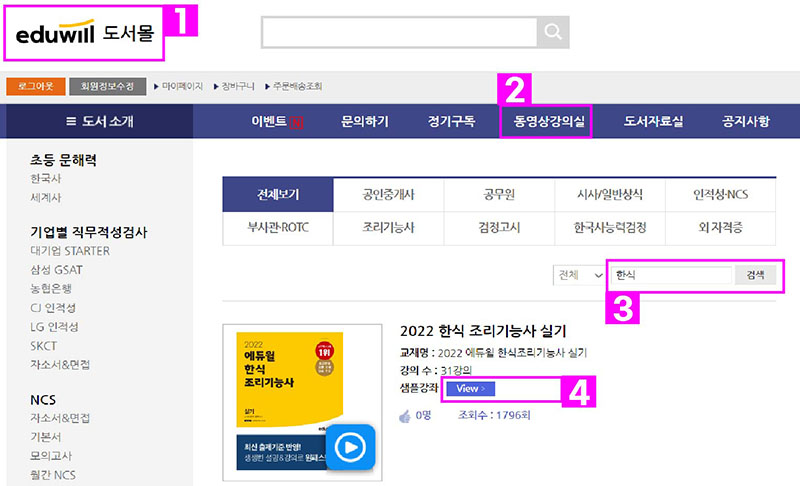Screen dimensions: 800x486
Task: Open 기본서 under NCS
Action: 46,437
